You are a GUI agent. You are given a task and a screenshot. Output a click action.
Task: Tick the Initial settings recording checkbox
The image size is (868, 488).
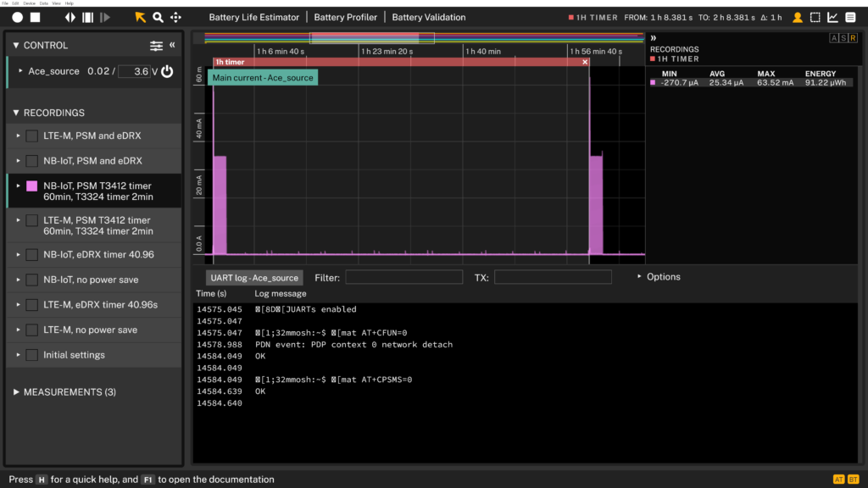point(31,355)
